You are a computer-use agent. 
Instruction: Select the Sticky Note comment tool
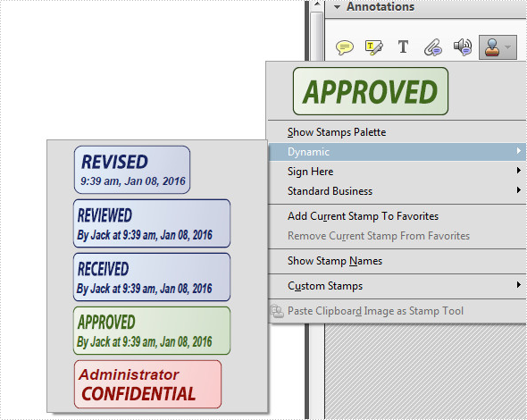(x=345, y=47)
